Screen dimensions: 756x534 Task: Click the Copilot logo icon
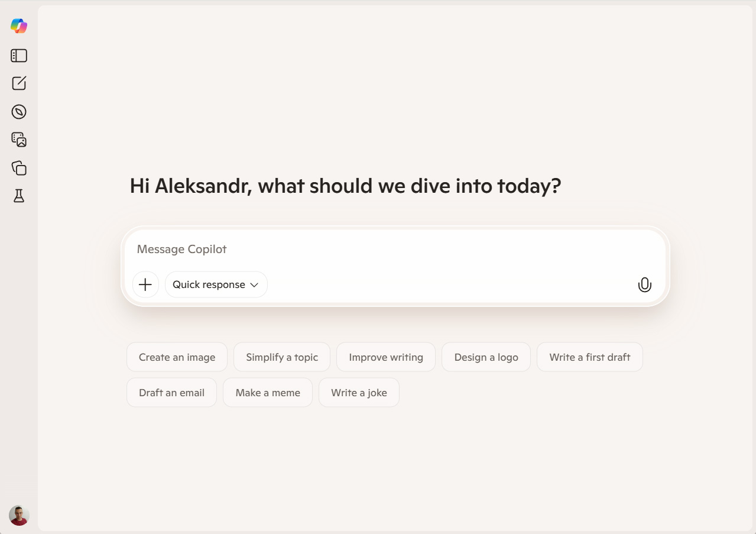pos(19,26)
